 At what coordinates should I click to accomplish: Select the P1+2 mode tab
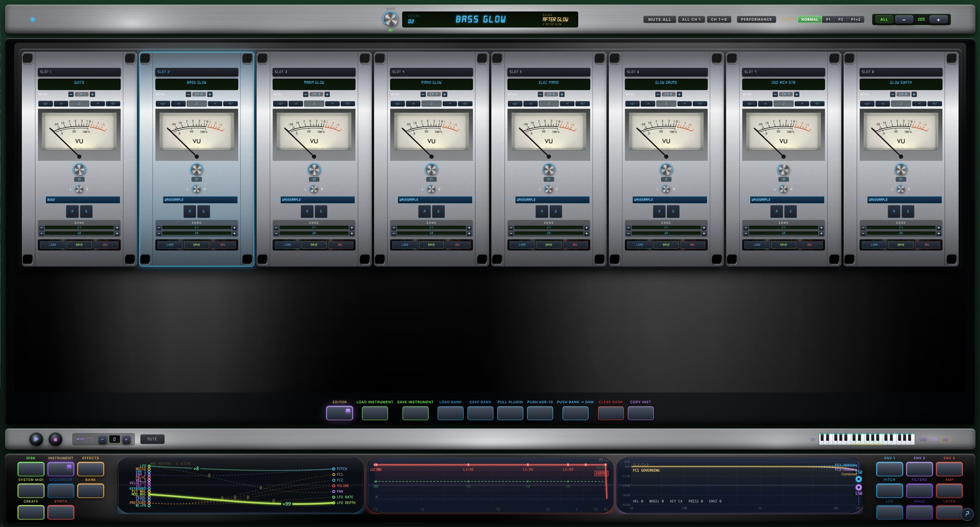[856, 20]
